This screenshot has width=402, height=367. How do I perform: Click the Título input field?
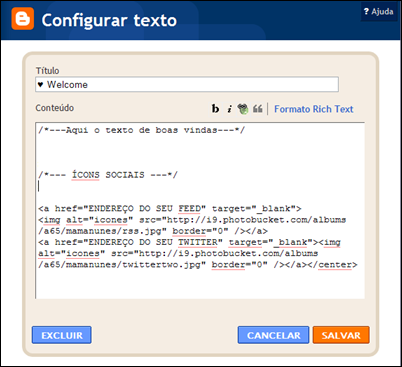(x=187, y=84)
